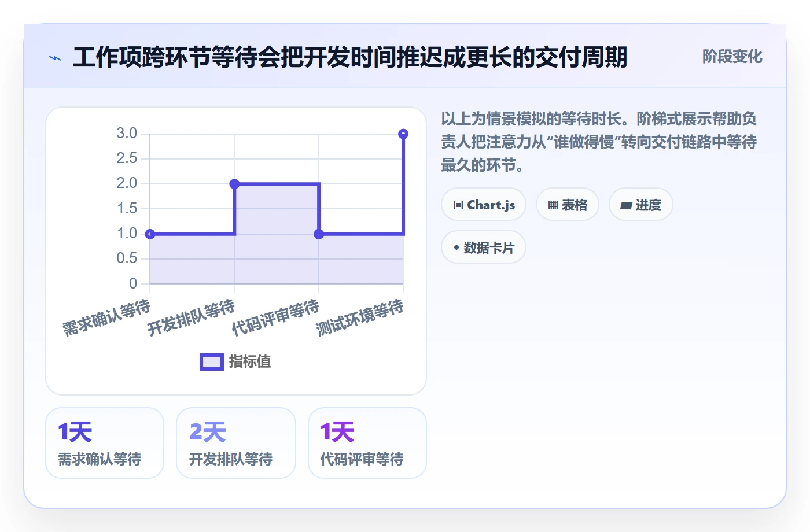Click the chart data point for 开发排队等待
Viewport: 810px width, 532px height.
click(234, 184)
